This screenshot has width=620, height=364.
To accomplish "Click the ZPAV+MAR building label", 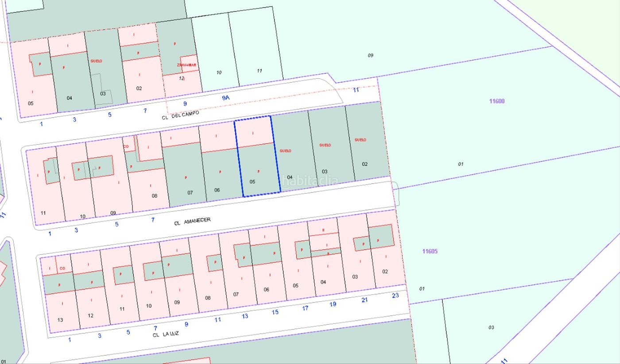I will (187, 65).
